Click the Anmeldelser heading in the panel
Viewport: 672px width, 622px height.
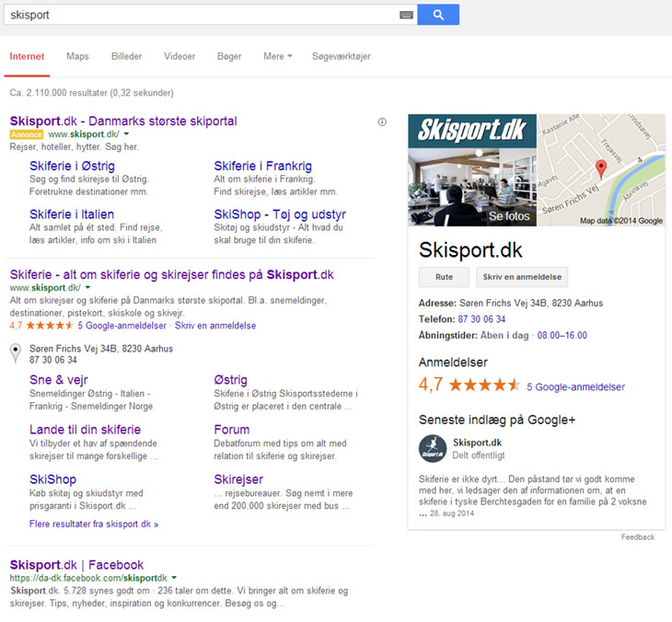tap(453, 363)
